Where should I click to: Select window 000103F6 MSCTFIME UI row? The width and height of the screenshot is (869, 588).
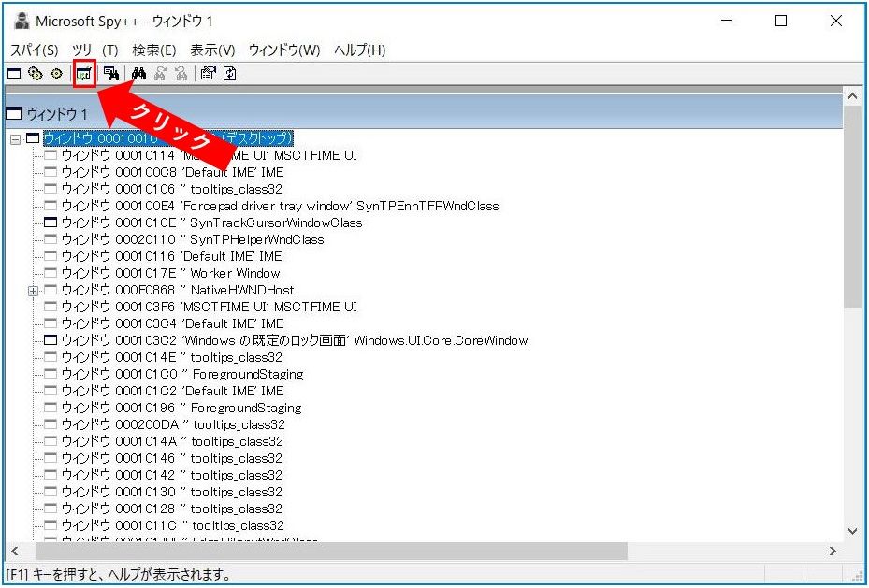[209, 307]
